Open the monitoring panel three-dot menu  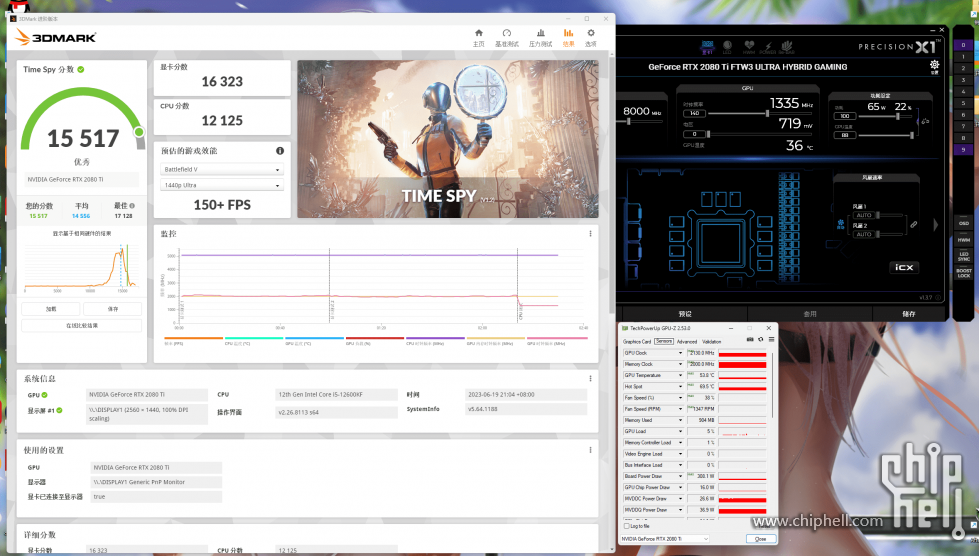[x=590, y=233]
